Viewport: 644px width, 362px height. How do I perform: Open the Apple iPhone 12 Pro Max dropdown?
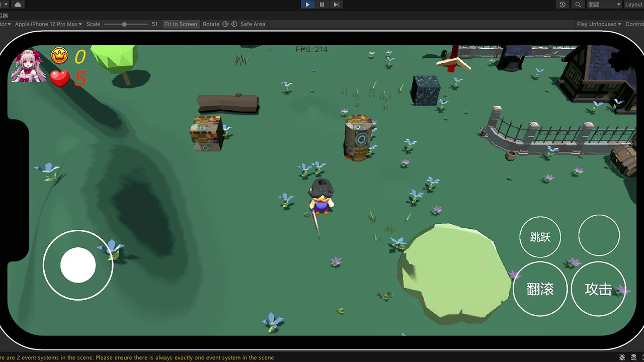click(48, 24)
